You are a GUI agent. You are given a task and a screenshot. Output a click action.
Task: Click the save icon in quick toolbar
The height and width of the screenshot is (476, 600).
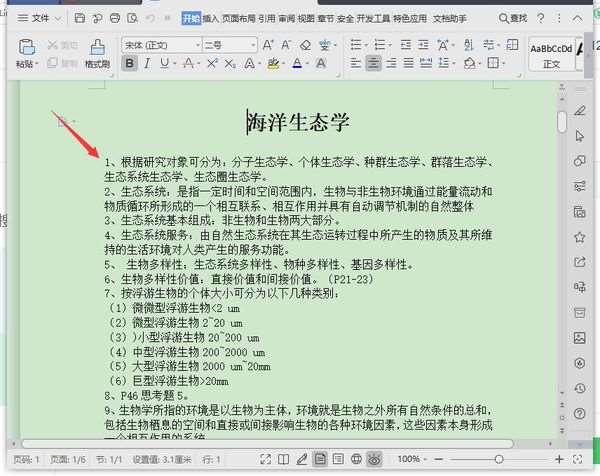click(80, 18)
